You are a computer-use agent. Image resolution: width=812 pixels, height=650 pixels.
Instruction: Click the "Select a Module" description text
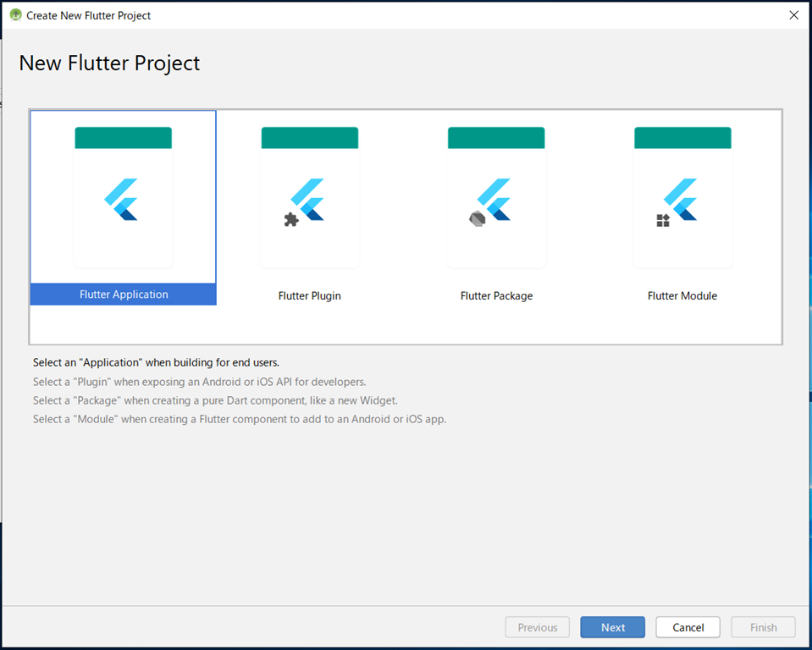click(239, 419)
